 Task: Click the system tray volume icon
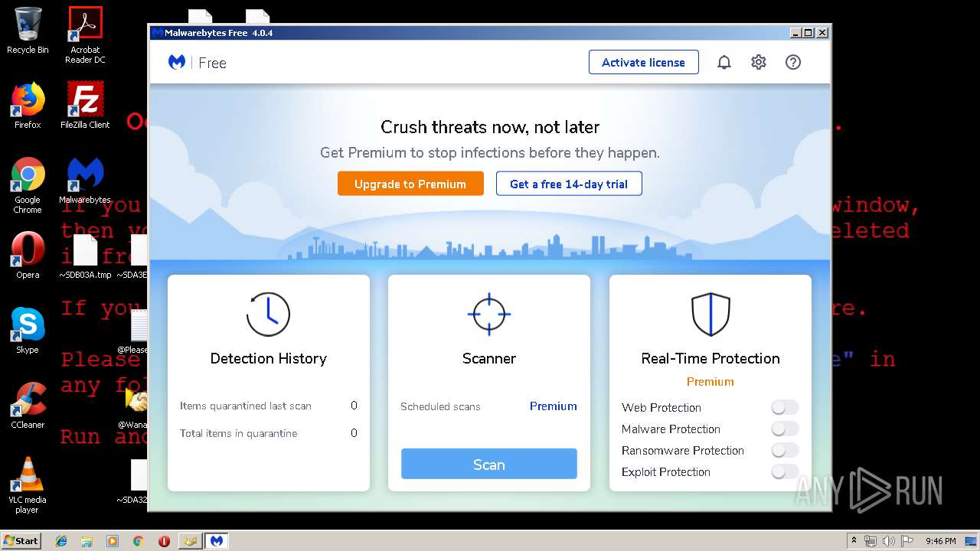tap(889, 541)
